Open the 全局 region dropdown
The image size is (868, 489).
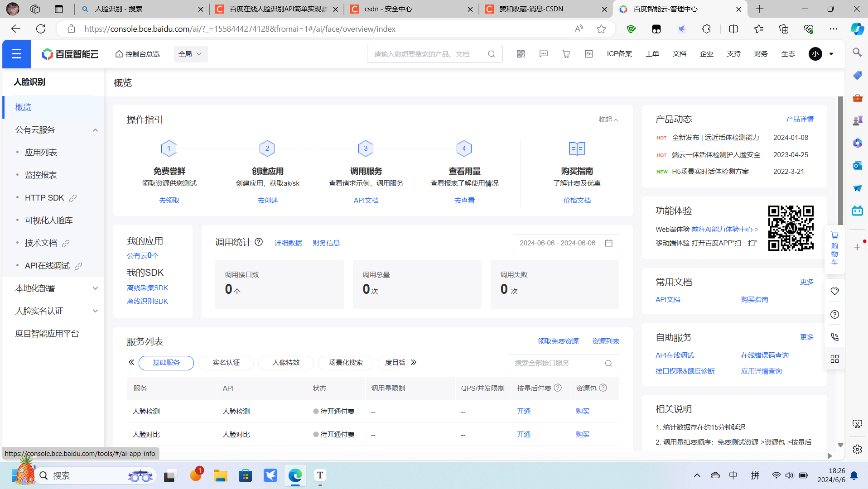point(190,54)
